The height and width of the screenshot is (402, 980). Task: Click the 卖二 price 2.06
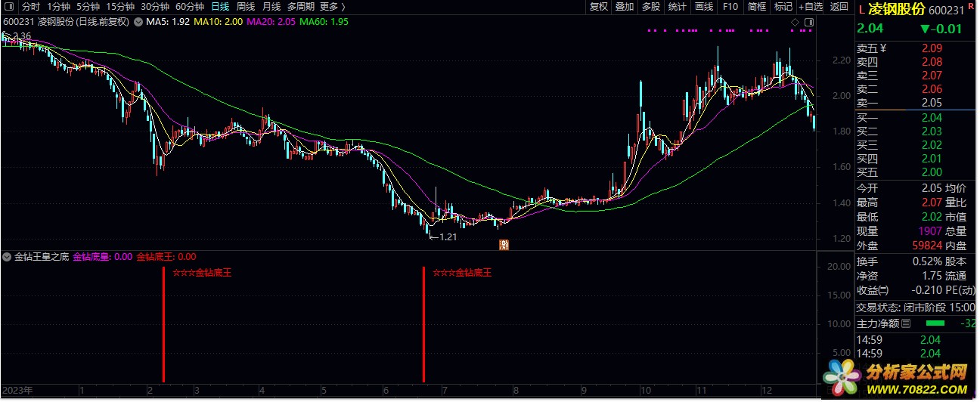(x=932, y=89)
